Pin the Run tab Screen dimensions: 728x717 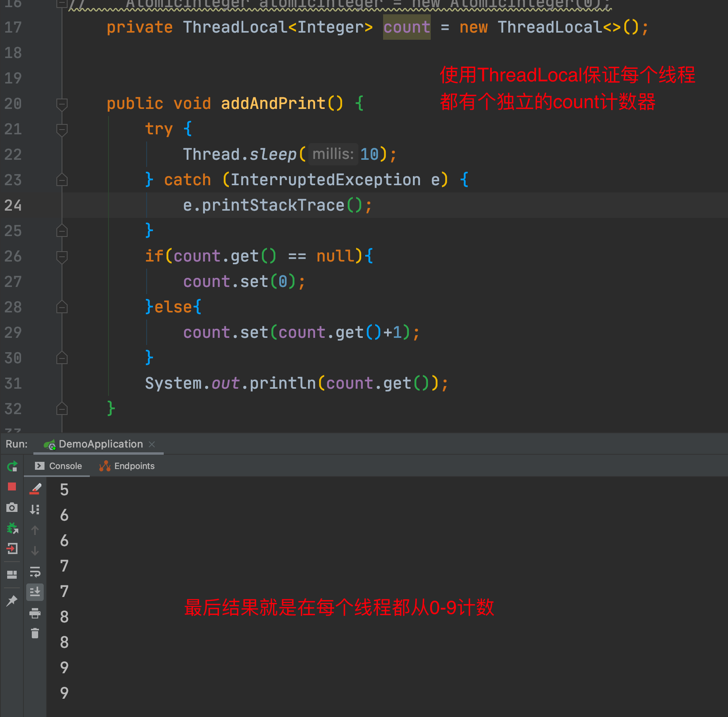(12, 601)
